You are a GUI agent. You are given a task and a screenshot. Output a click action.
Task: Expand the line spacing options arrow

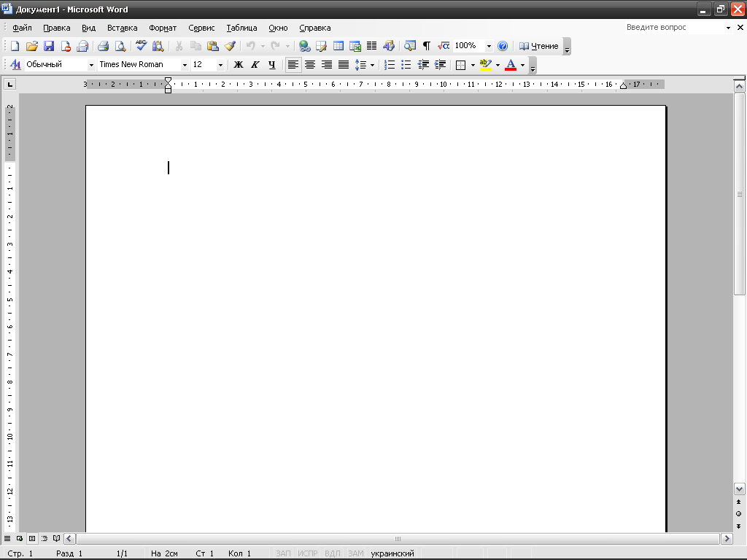(x=372, y=65)
